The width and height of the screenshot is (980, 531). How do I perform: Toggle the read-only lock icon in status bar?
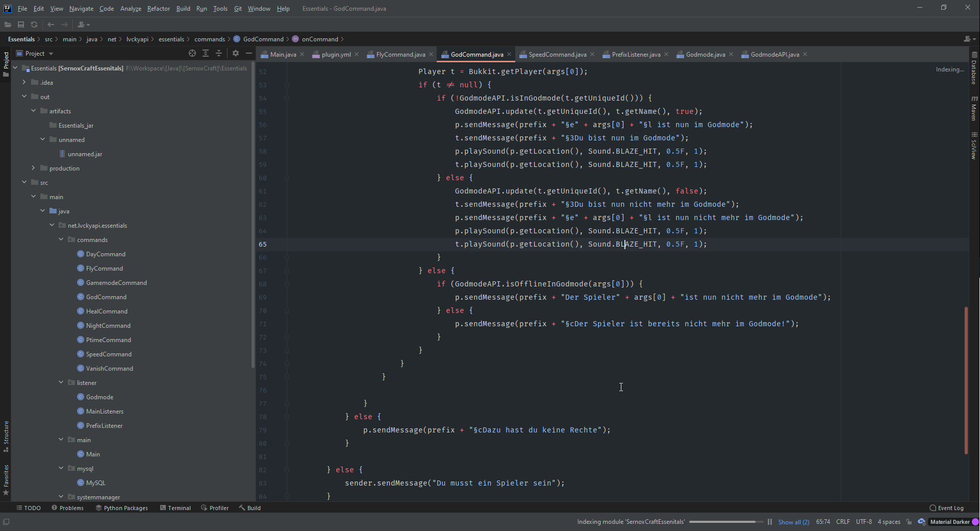click(909, 522)
